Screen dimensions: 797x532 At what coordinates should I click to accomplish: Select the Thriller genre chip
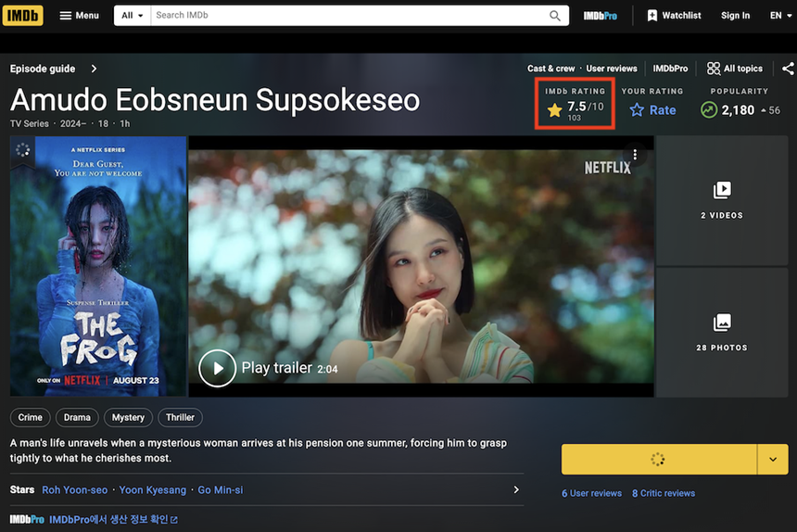(180, 417)
